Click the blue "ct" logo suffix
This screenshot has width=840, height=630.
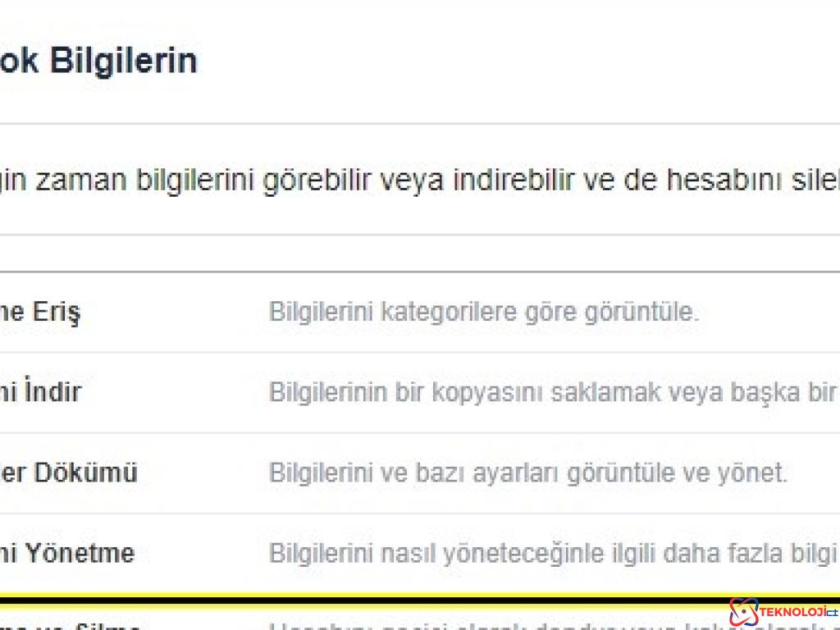tap(831, 612)
